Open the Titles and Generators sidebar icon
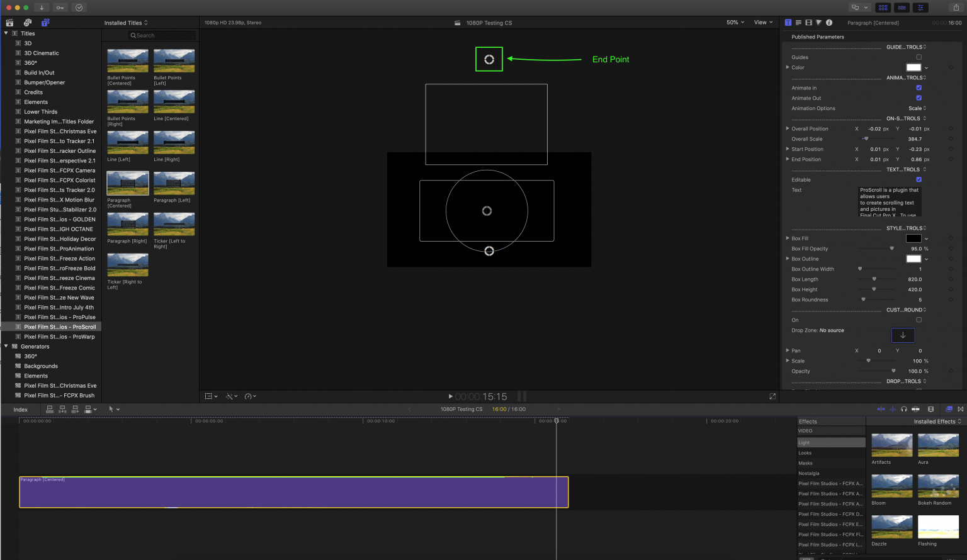The image size is (967, 560). coord(45,23)
